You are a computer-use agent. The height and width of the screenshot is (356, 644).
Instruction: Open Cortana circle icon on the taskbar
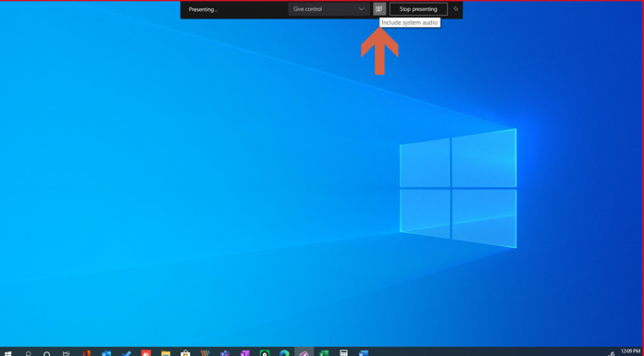coord(47,353)
